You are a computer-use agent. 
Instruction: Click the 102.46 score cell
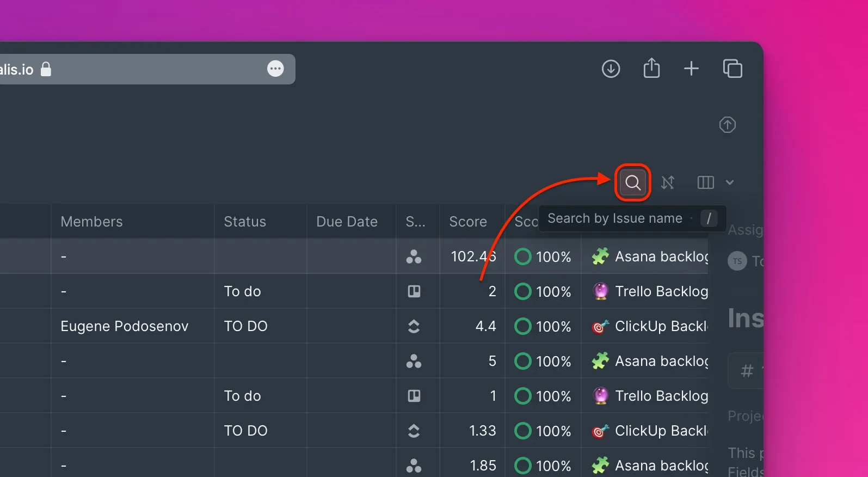click(473, 256)
